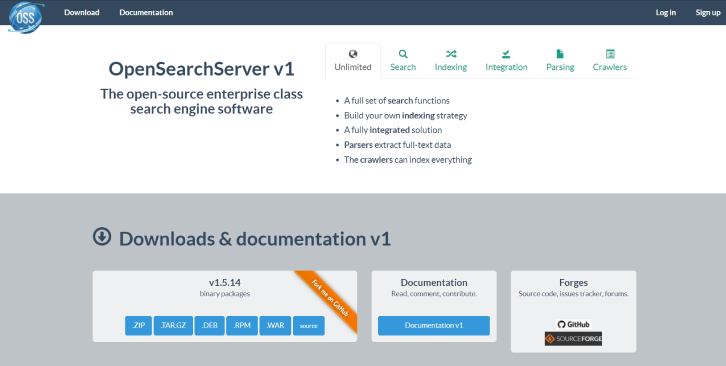Click 'A fully integrated solution' bullet
Image resolution: width=726 pixels, height=366 pixels.
pyautogui.click(x=393, y=130)
